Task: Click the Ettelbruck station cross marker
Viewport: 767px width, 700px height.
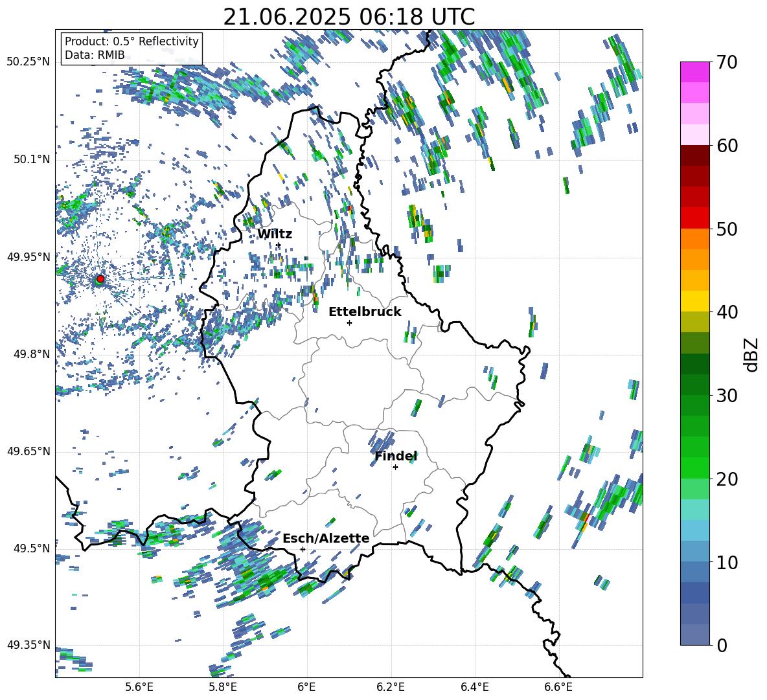Action: coord(349,322)
